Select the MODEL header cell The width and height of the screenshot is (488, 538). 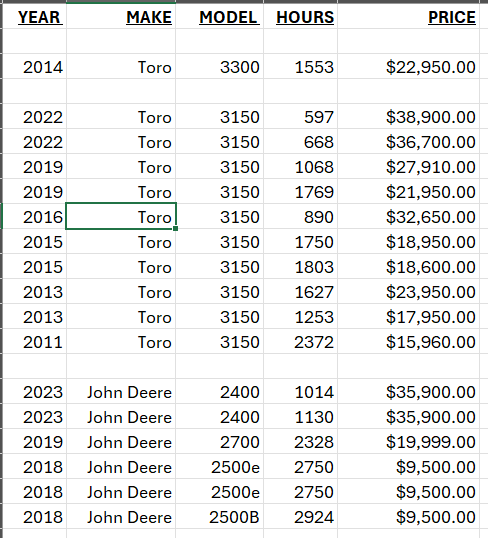[x=219, y=16]
